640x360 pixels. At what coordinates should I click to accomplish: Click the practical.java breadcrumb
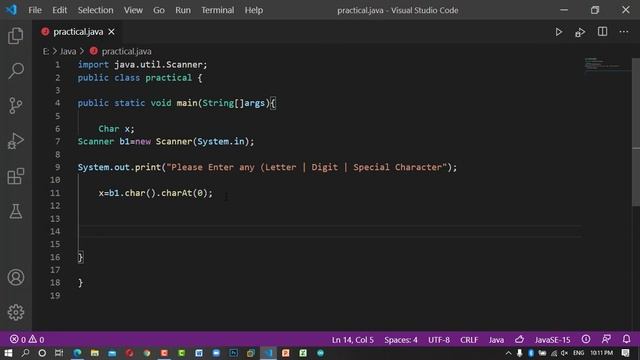point(126,51)
